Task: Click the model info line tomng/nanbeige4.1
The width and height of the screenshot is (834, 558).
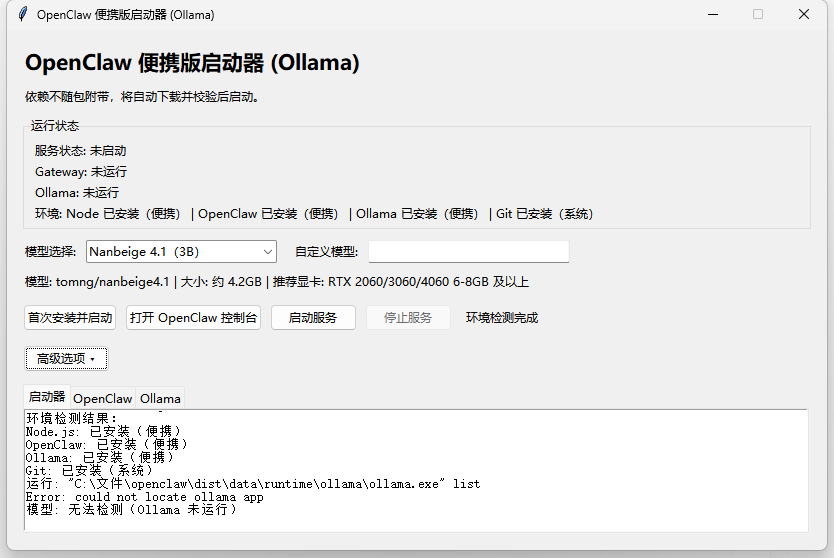Action: pos(277,282)
